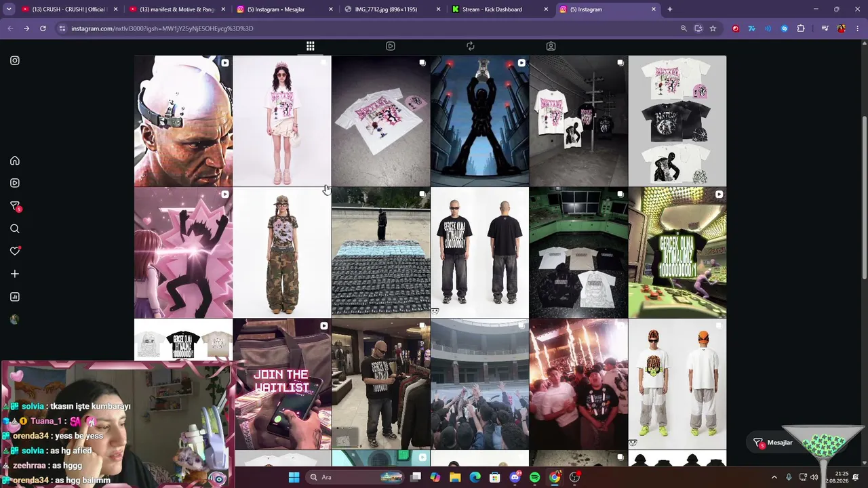This screenshot has height=488, width=868.
Task: Close the IMG_7712.jpg tab
Action: (439, 9)
